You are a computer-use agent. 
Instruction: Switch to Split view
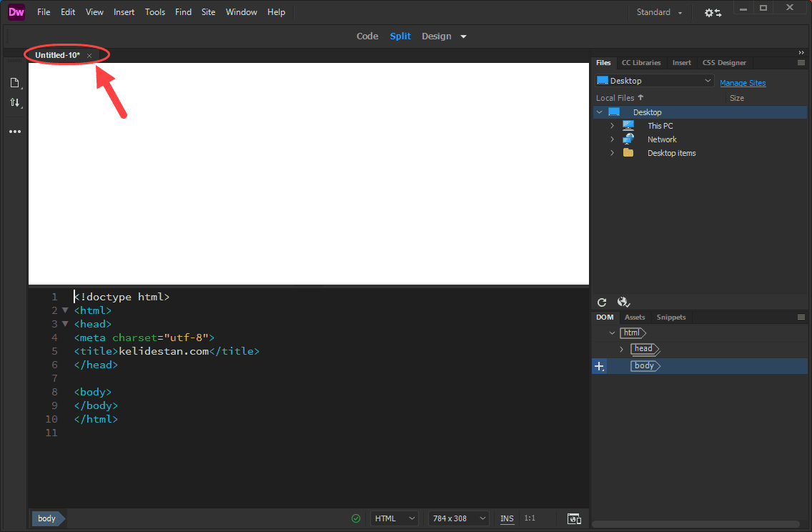400,36
